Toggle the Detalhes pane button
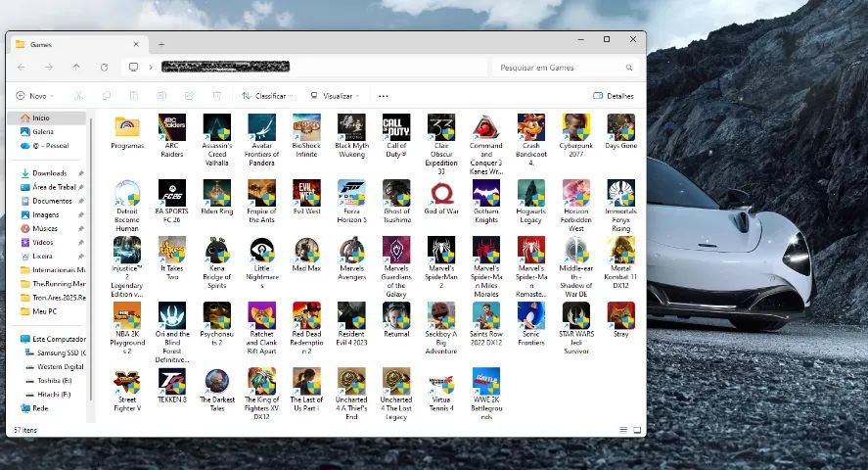Screen dimensions: 868x470 point(614,96)
